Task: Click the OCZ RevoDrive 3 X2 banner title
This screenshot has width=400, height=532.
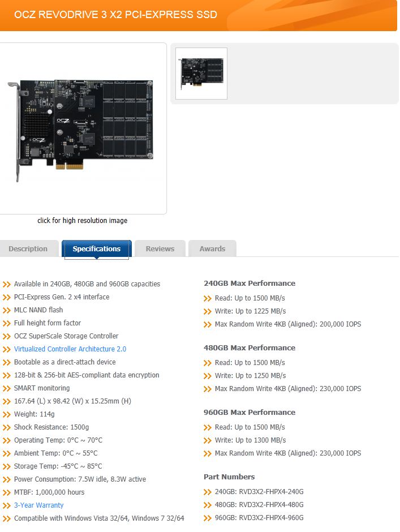Action: tap(115, 15)
